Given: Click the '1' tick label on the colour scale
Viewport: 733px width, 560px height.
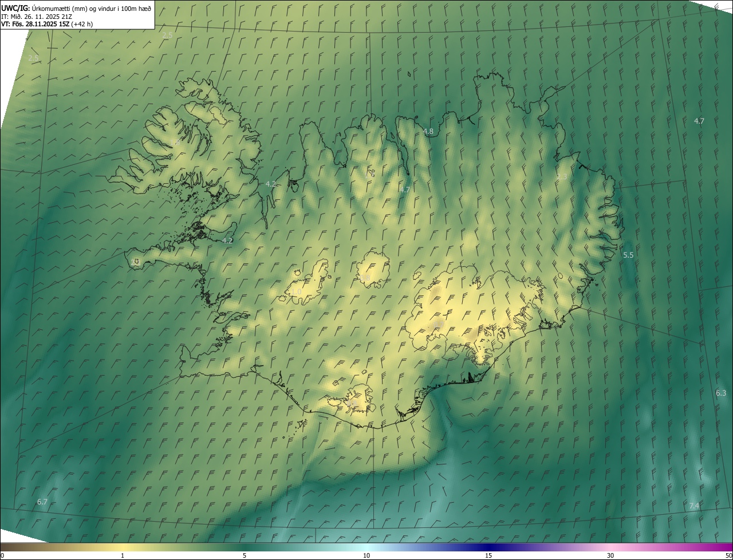Looking at the screenshot, I should pyautogui.click(x=123, y=556).
